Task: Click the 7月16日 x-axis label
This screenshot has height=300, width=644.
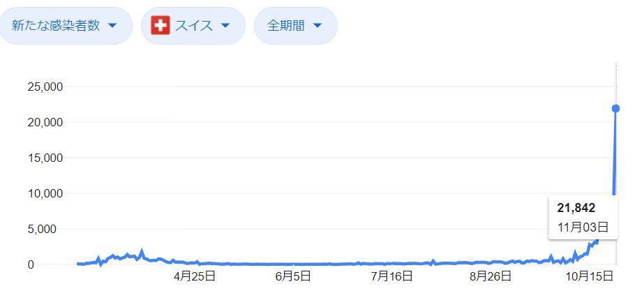Action: tap(392, 276)
